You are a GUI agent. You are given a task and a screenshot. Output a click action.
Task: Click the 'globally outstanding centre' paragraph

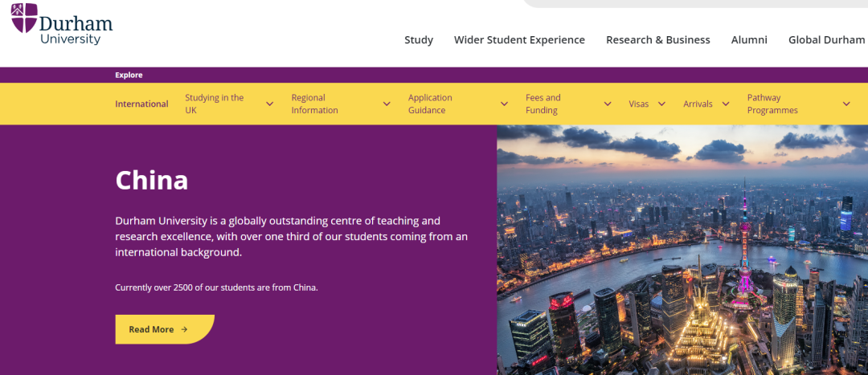click(291, 237)
